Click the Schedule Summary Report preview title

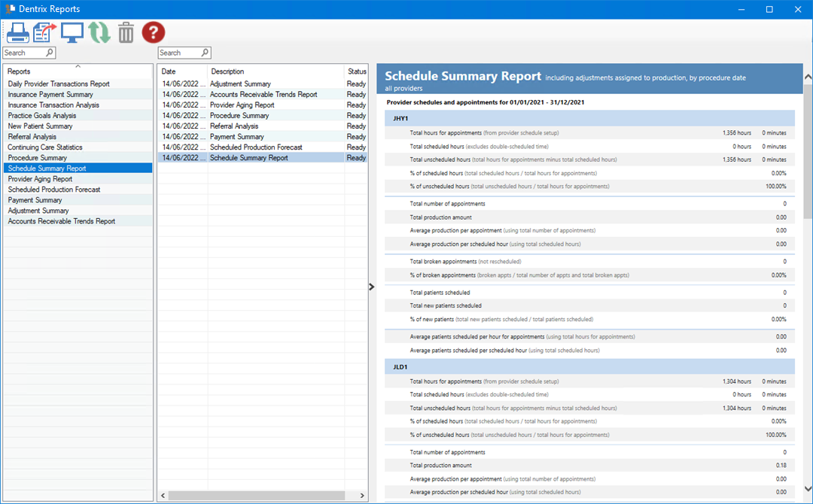pos(463,76)
